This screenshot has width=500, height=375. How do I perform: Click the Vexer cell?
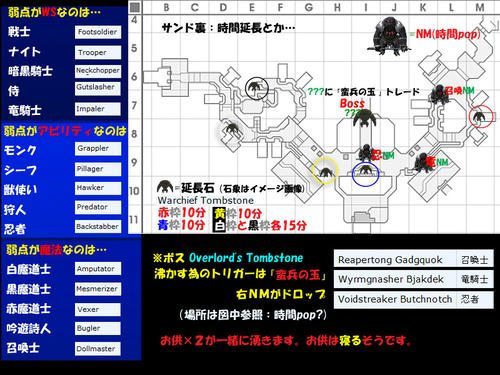coord(98,309)
